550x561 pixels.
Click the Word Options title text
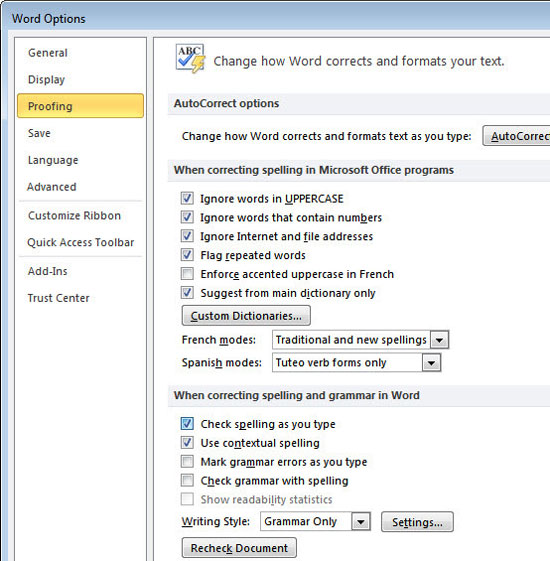pos(49,19)
